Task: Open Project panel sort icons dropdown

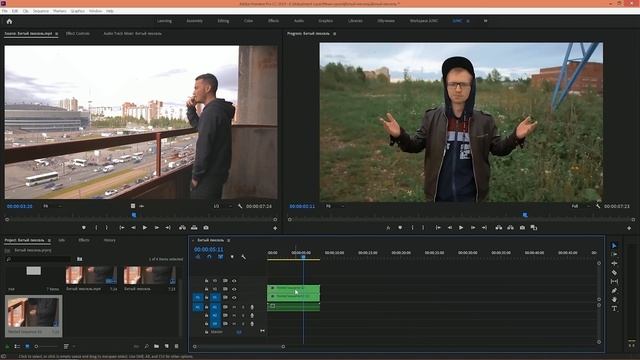Action: coord(68,346)
